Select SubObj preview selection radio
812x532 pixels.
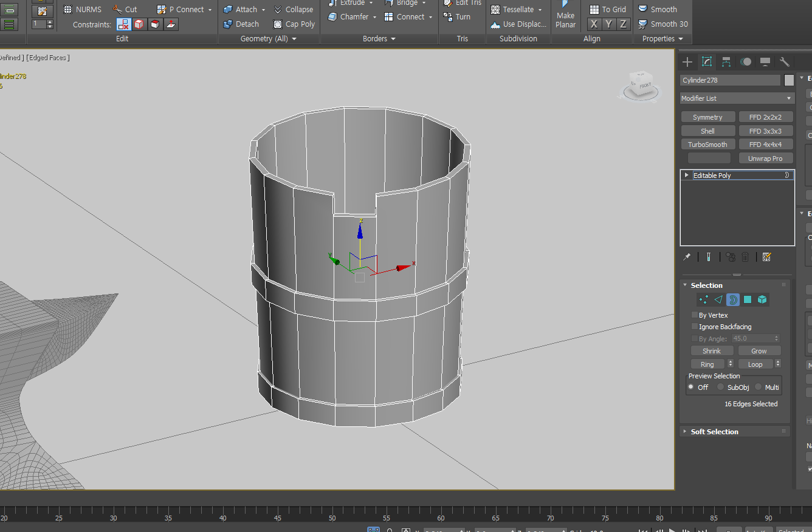pos(721,387)
